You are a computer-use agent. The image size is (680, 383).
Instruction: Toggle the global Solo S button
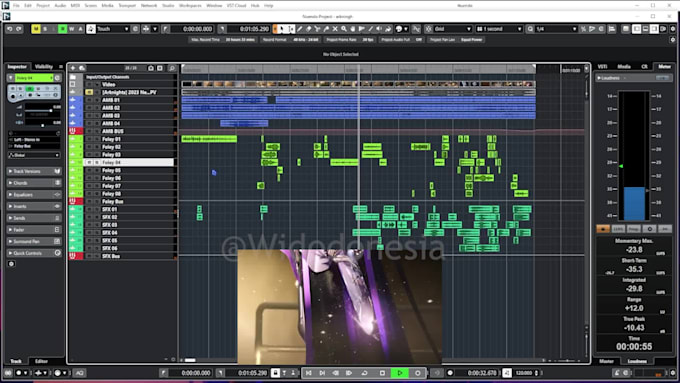(x=45, y=29)
